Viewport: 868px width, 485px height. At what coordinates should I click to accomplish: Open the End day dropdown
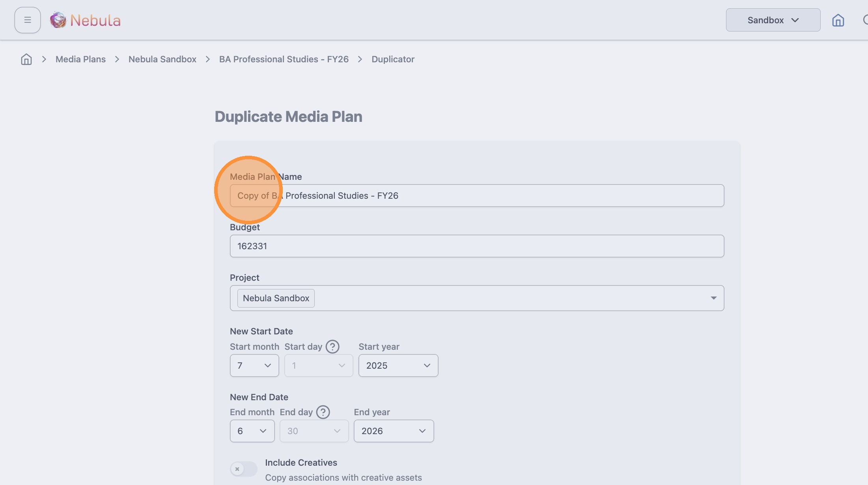coord(314,431)
